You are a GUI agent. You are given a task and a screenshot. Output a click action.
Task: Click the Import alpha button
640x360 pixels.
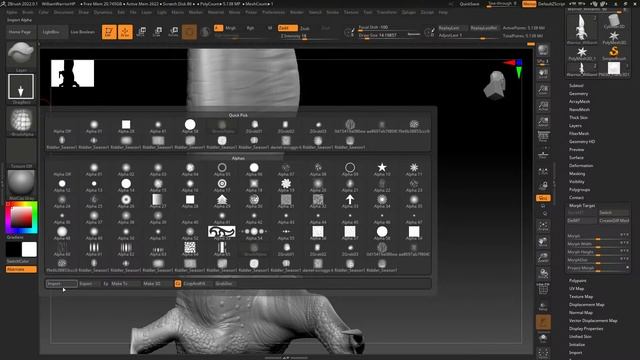click(x=62, y=284)
